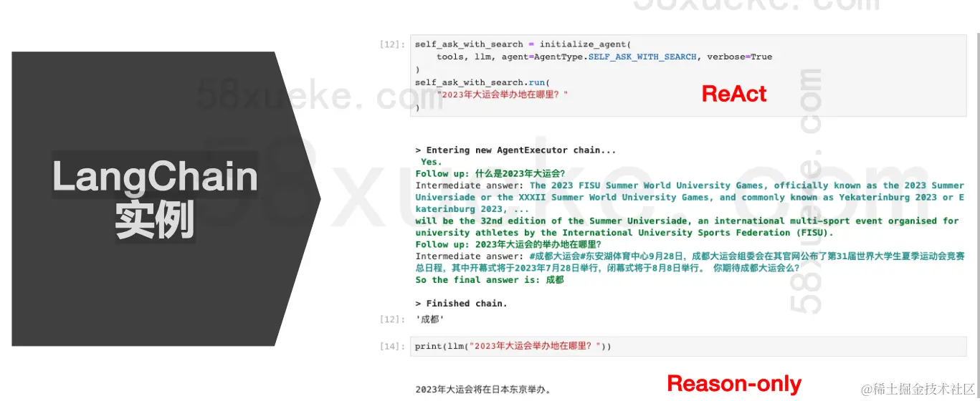Click the green Yes. output line

(x=432, y=162)
